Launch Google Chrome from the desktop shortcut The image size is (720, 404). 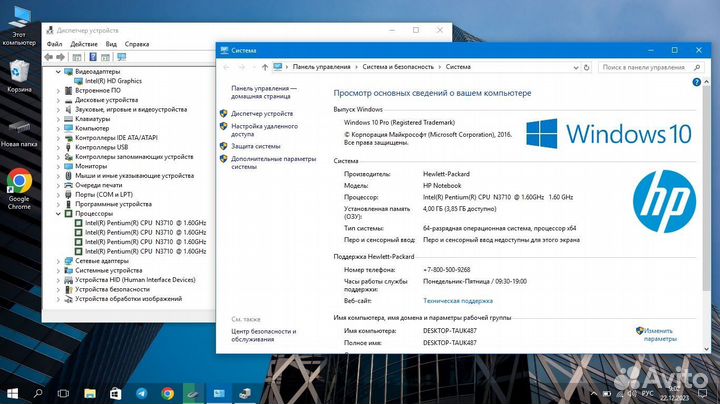[19, 188]
